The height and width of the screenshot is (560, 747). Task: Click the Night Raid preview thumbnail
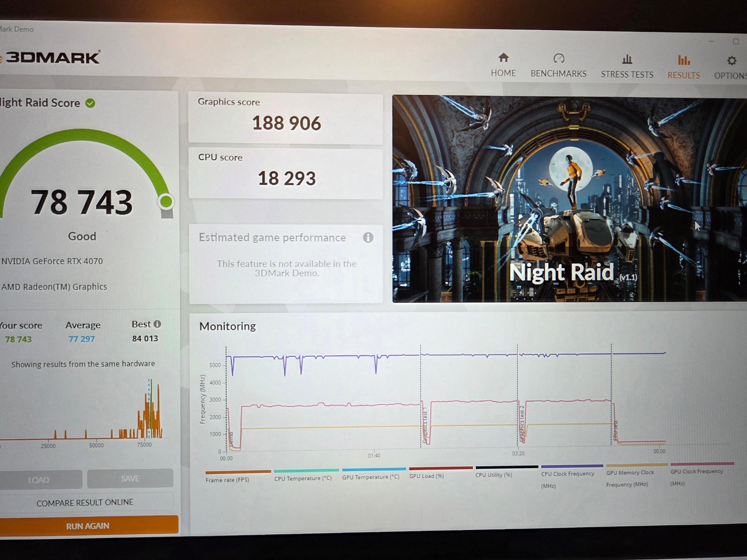click(569, 199)
